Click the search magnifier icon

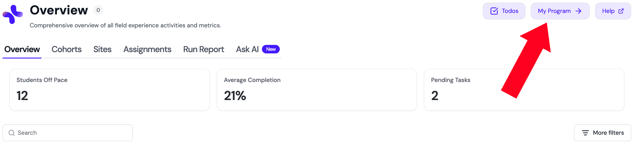click(x=12, y=133)
